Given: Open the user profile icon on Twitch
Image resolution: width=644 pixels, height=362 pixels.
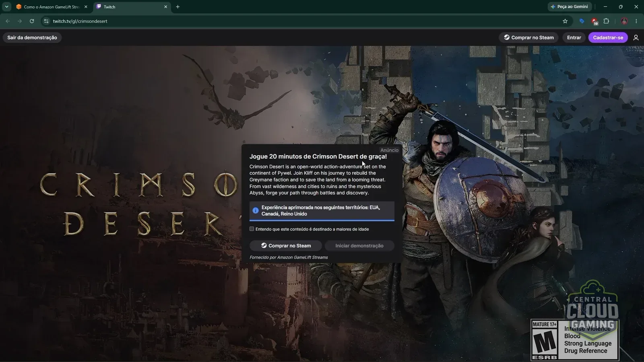Looking at the screenshot, I should (636, 37).
